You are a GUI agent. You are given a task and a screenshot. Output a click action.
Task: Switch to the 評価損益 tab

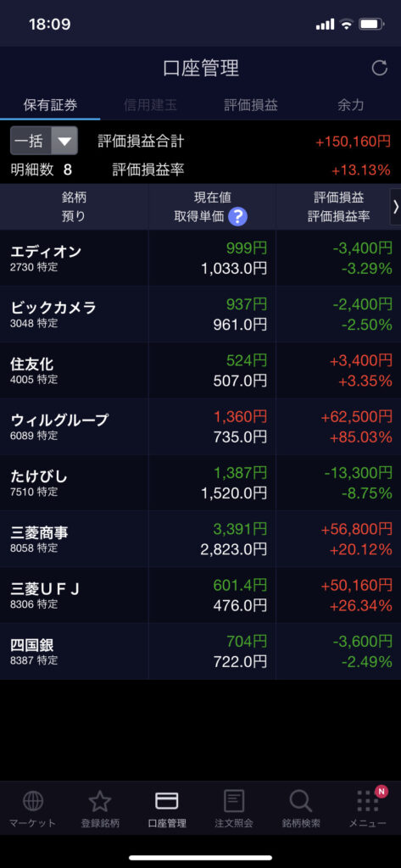point(251,104)
